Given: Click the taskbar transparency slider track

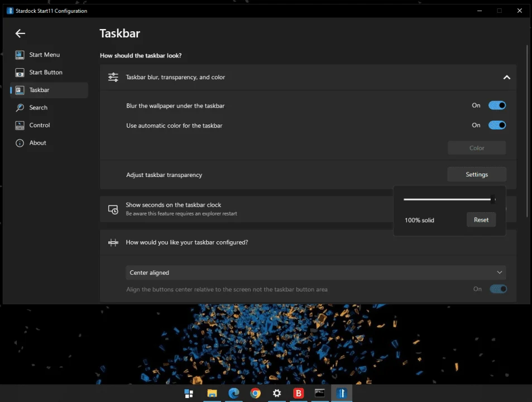Looking at the screenshot, I should 448,199.
